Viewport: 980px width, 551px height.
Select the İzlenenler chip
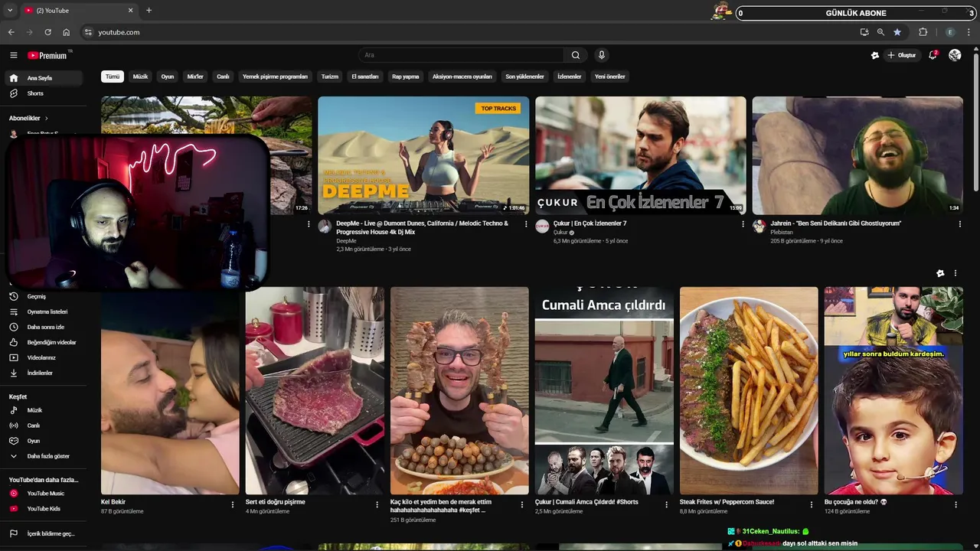click(570, 77)
